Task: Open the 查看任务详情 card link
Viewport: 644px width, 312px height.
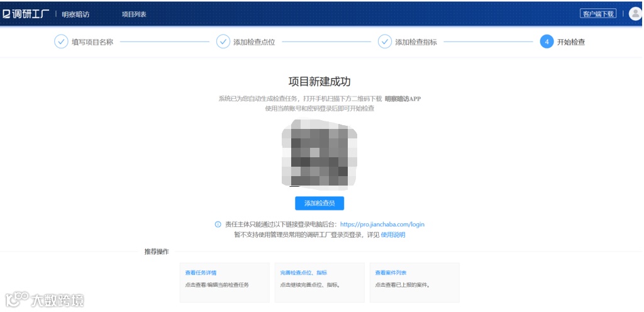Action: 201,273
